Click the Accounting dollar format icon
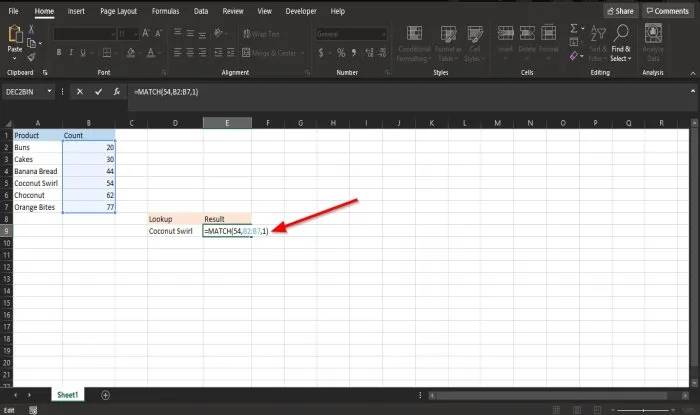This screenshot has height=415, width=700. click(x=321, y=53)
